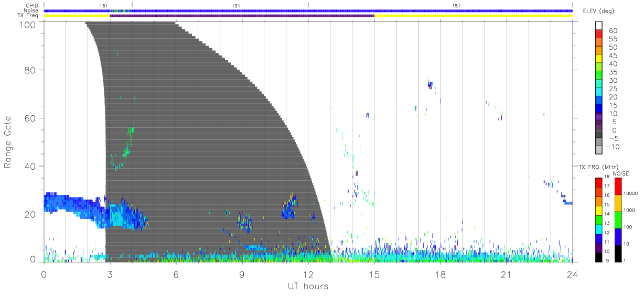Viewport: 644px width, 297px height.
Task: Click tick label '100' on Range Gate axis
Action: pyautogui.click(x=28, y=24)
